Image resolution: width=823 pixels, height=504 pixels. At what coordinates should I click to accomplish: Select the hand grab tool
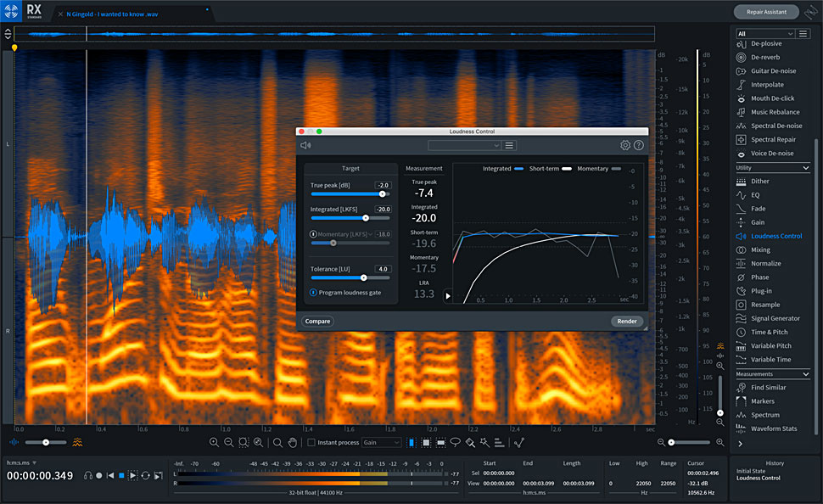292,442
